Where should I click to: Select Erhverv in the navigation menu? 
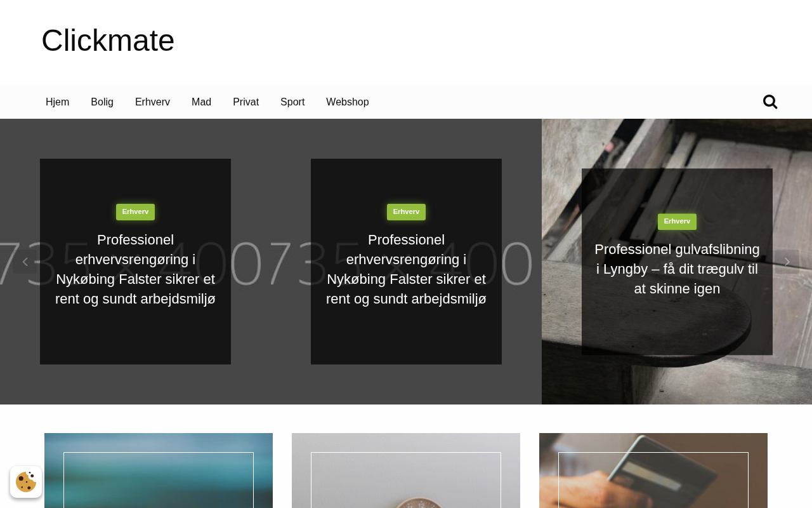coord(152,102)
